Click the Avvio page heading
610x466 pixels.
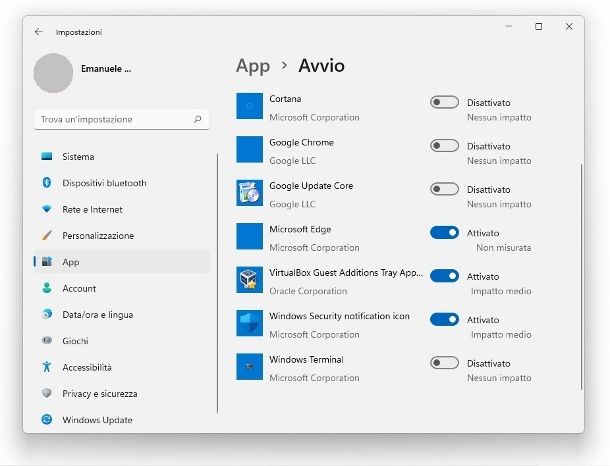pos(321,65)
